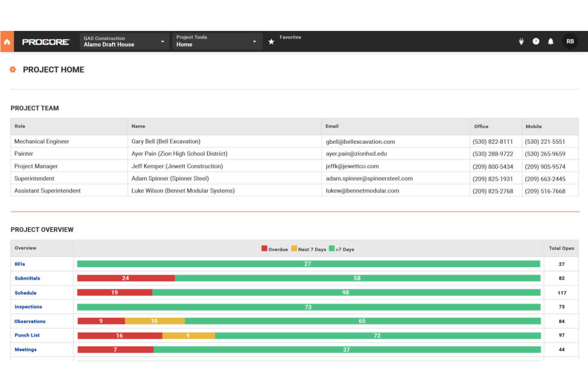
Task: Click the green Schedule bar showing 98
Action: 346,292
